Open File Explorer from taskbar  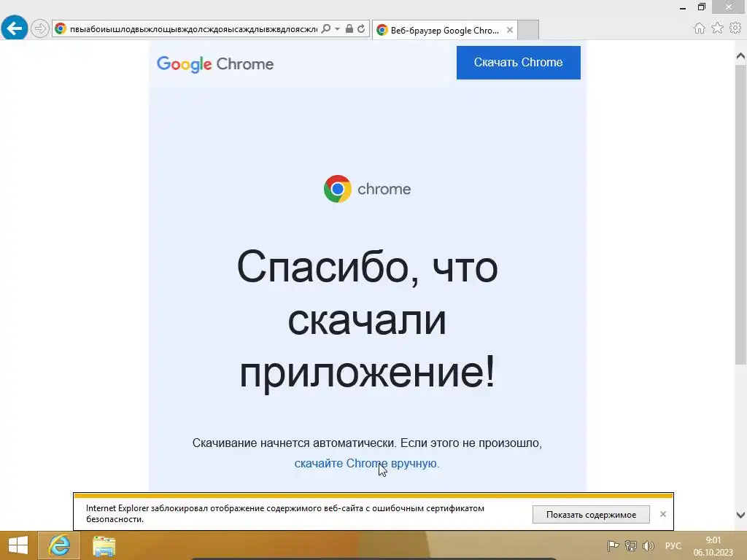[104, 545]
